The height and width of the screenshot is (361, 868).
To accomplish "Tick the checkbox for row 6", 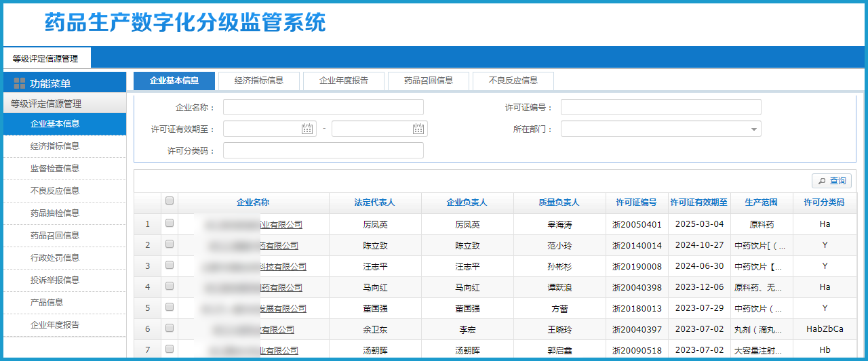I will 170,328.
